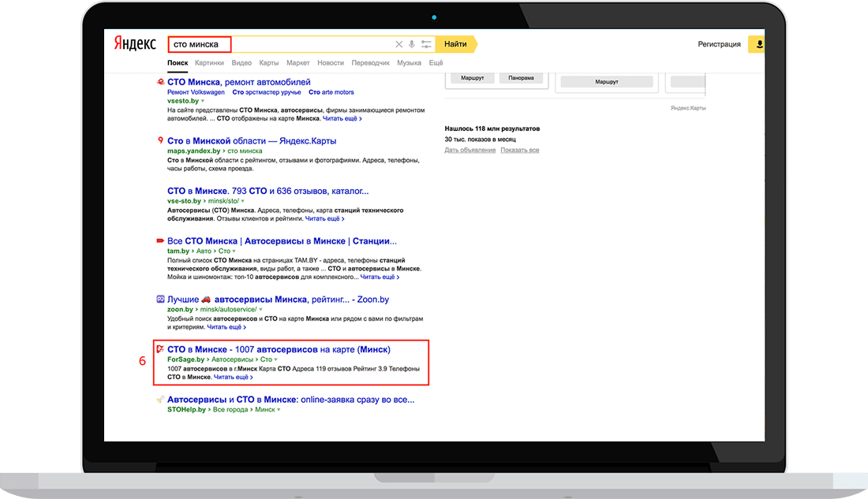
Task: Click the text 'Нашлось 118 млн результатов'
Action: coord(492,128)
